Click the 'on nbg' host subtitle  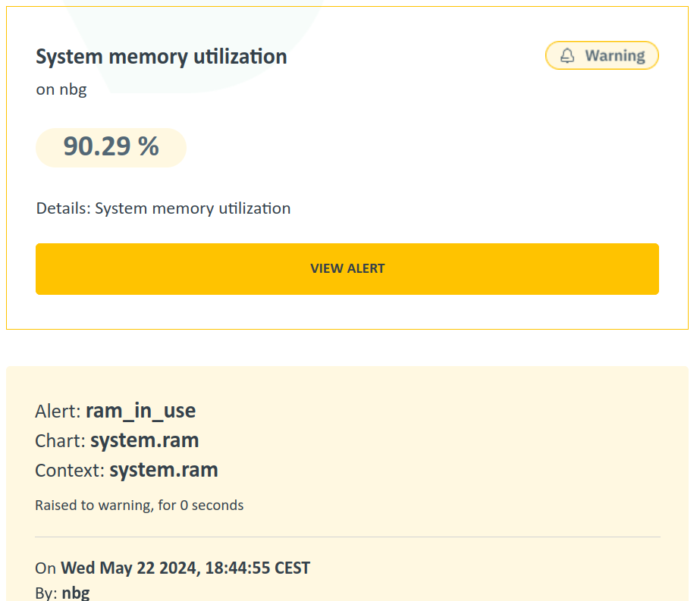61,89
